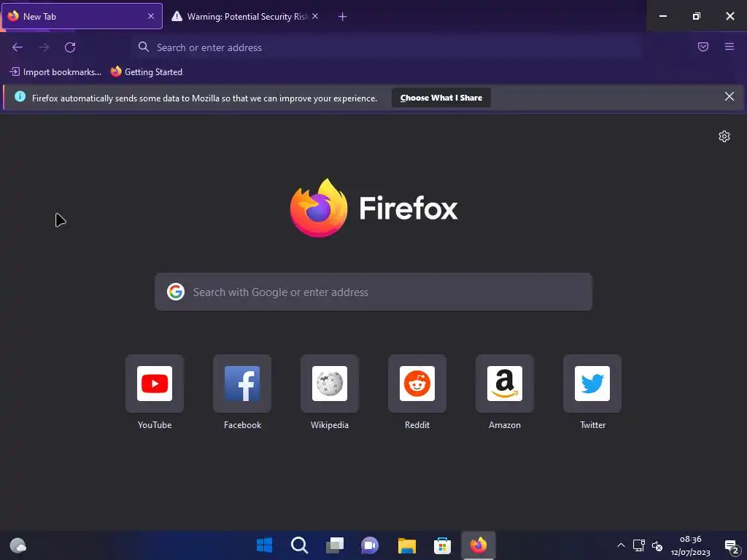This screenshot has width=747, height=560.
Task: Click the magnifier icon in address bar
Action: pos(144,47)
